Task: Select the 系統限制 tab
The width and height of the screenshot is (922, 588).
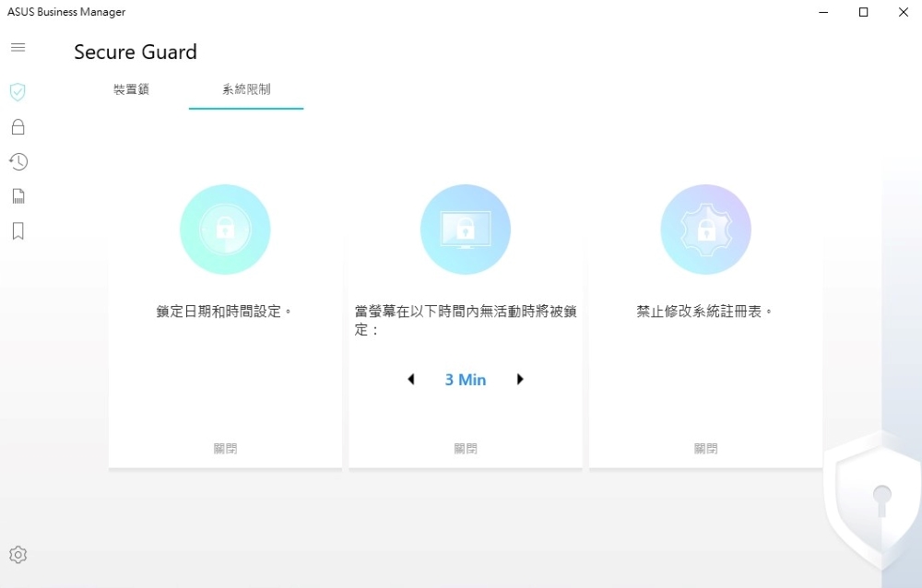Action: tap(246, 89)
